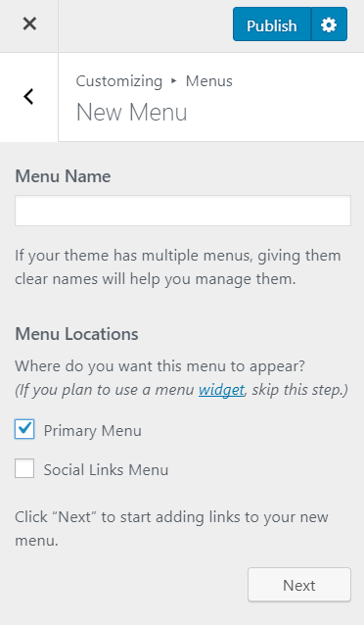Open publish settings via the gear icon
The height and width of the screenshot is (625, 364).
click(x=329, y=24)
